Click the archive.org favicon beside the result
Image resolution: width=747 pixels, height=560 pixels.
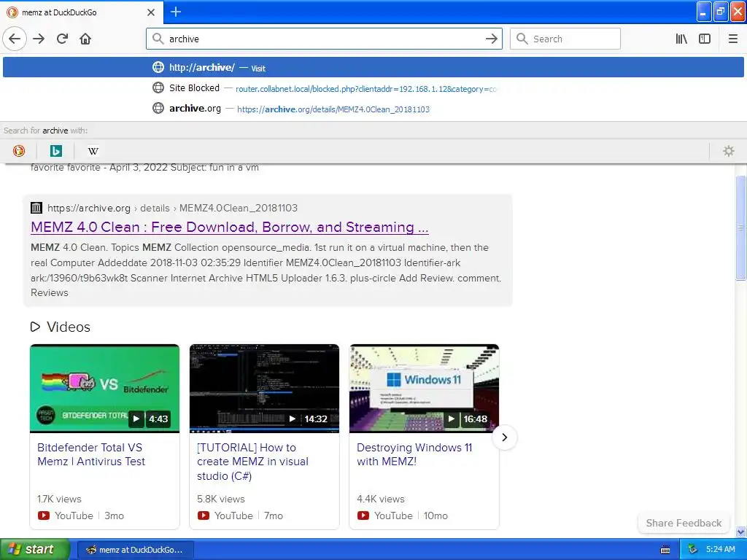tap(36, 208)
